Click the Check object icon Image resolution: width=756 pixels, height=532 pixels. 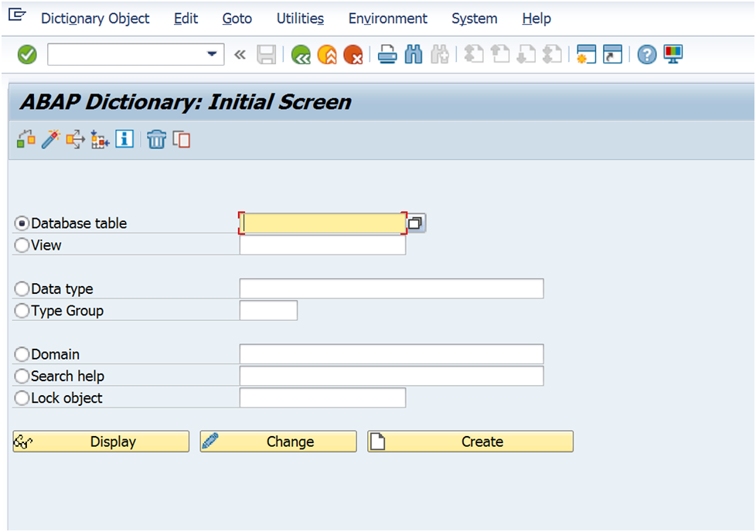click(26, 139)
